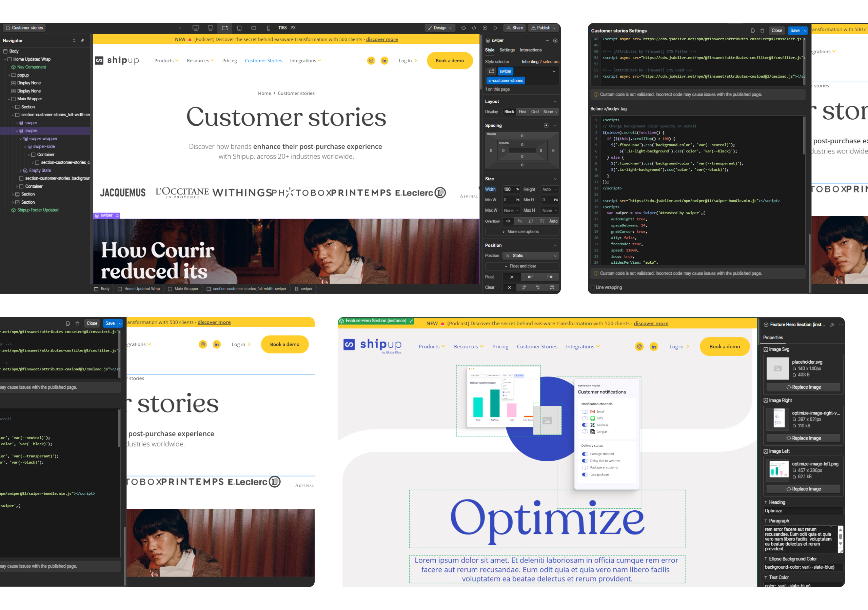Open the Position Static dropdown
This screenshot has width=868, height=610.
[530, 256]
